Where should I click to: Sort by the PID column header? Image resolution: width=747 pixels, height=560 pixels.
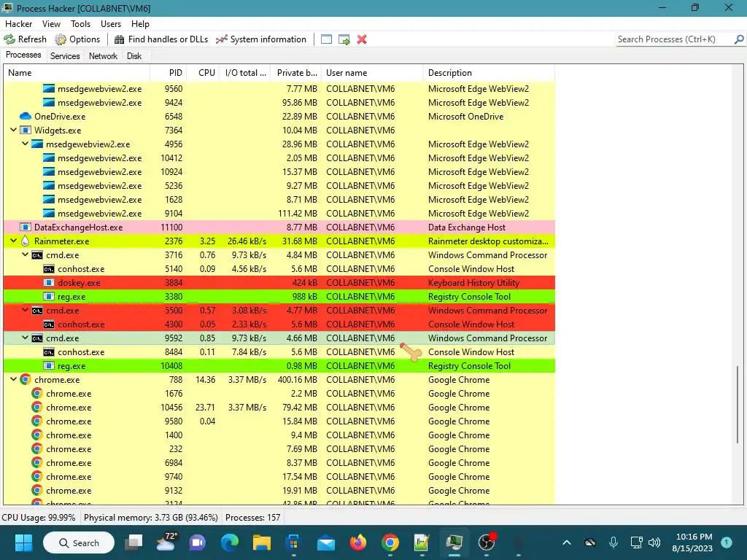point(169,73)
